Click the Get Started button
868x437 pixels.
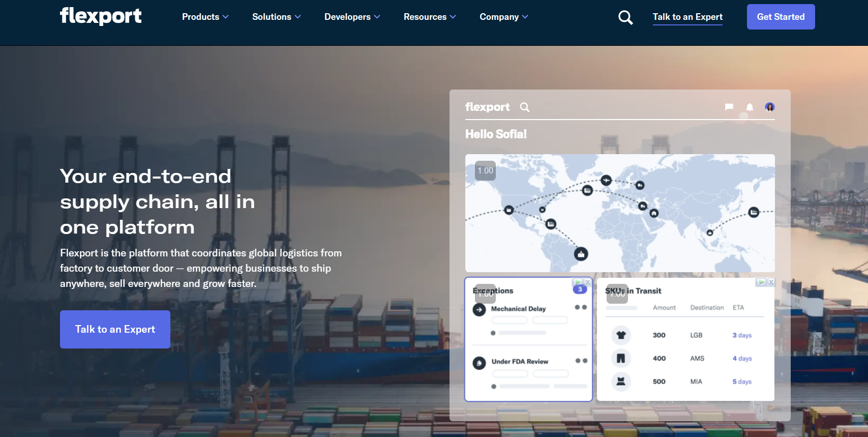click(781, 17)
